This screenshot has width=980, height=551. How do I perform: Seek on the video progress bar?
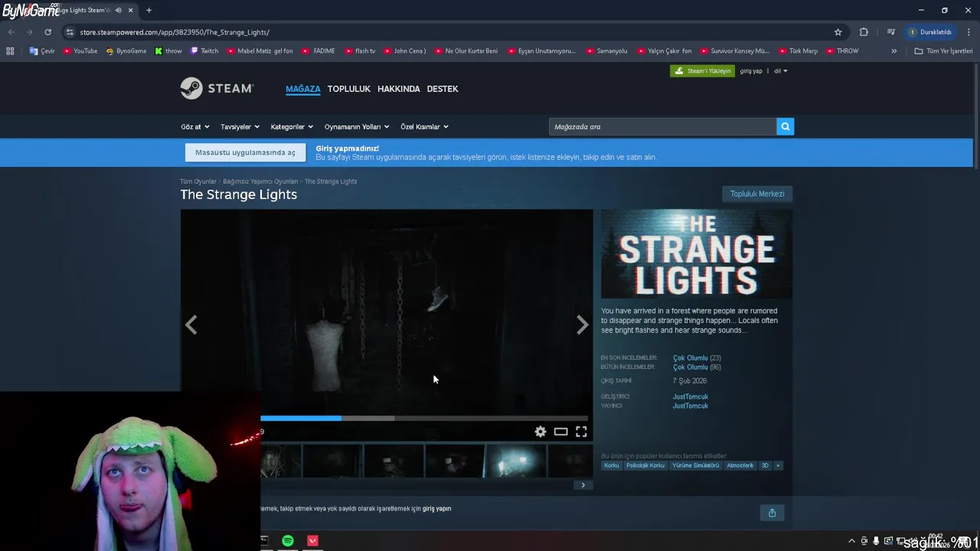(424, 419)
